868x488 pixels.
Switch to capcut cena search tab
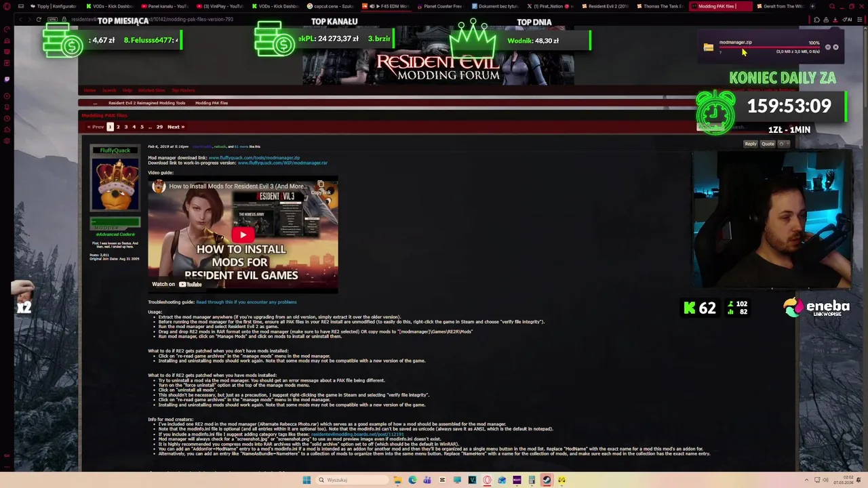tap(330, 6)
